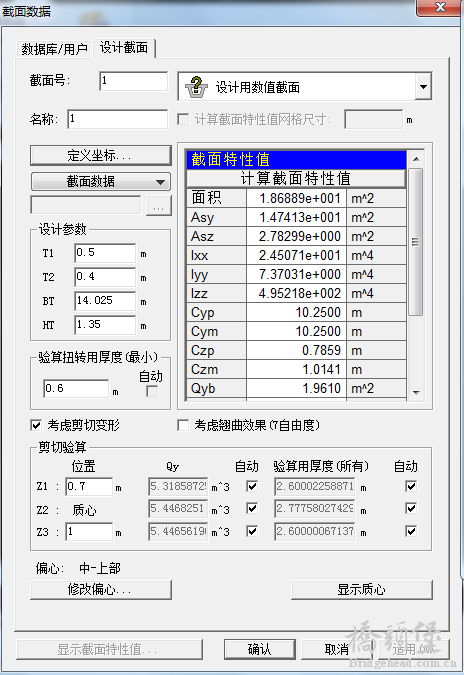
Task: Cancel with the 取消 button
Action: (x=337, y=649)
